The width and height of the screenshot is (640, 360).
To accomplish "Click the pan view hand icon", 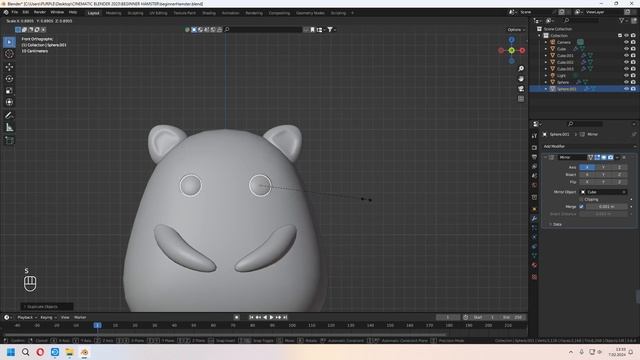I will pos(521,78).
